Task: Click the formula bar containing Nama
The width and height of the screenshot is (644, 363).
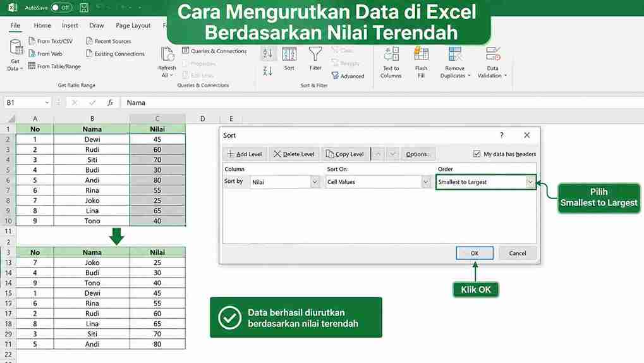Action: pyautogui.click(x=382, y=103)
